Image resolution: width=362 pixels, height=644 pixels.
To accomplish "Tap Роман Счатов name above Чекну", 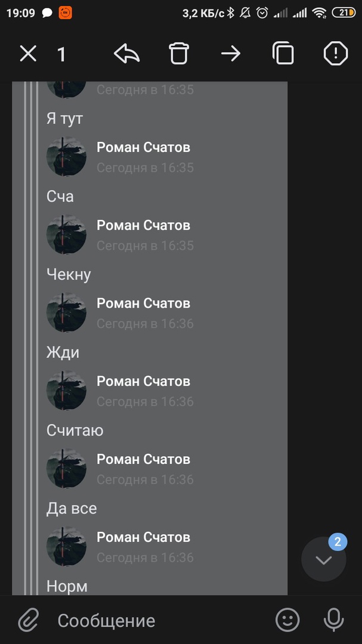I will coord(143,225).
